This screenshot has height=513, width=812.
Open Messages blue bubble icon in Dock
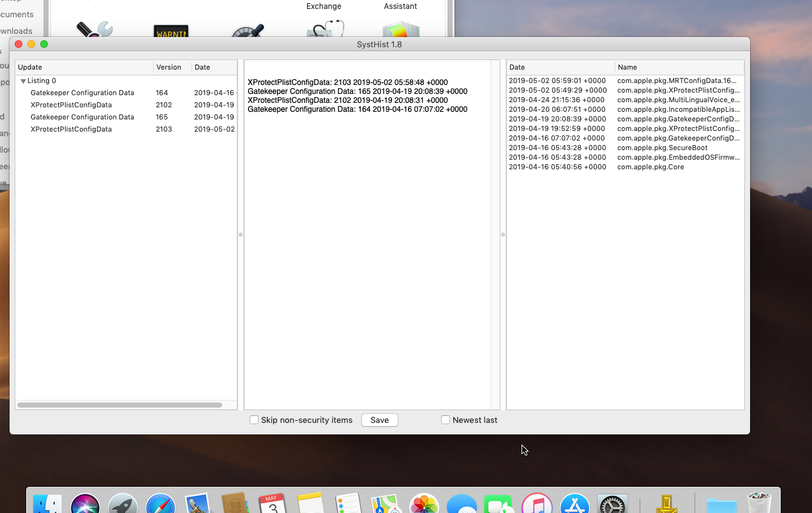point(462,505)
